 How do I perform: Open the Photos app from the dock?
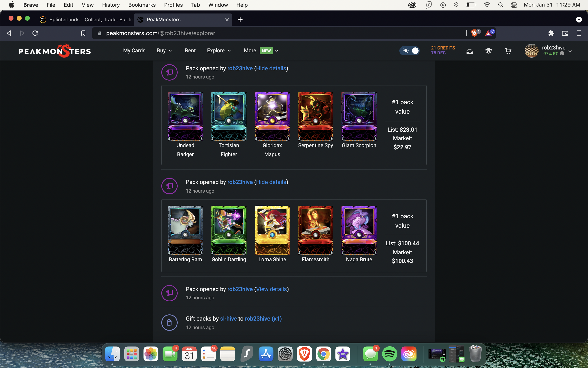tap(151, 354)
